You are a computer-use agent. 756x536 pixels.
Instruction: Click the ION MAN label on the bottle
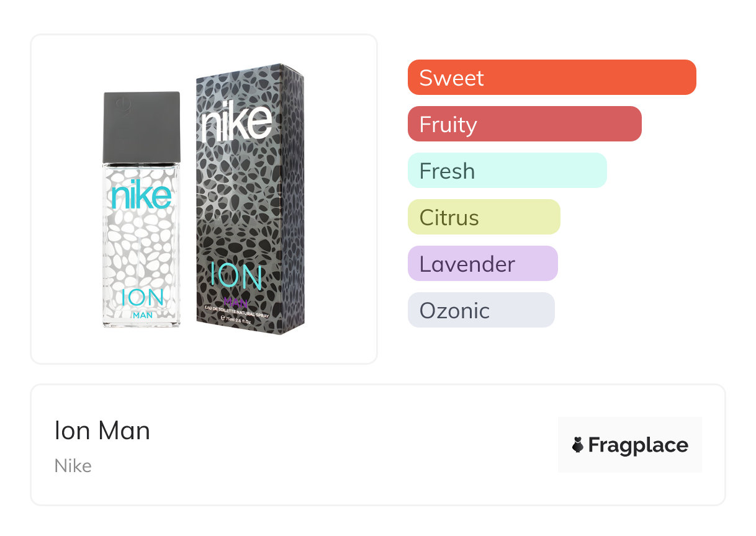coord(142,303)
